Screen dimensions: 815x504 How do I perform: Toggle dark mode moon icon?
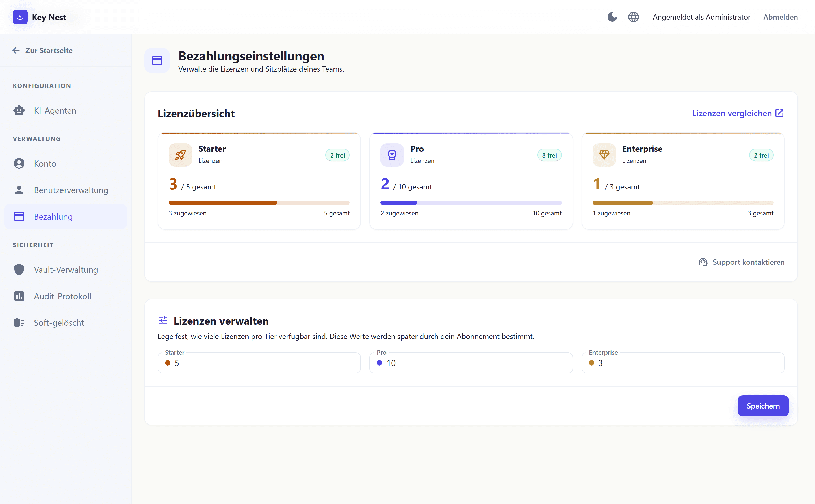pyautogui.click(x=612, y=17)
